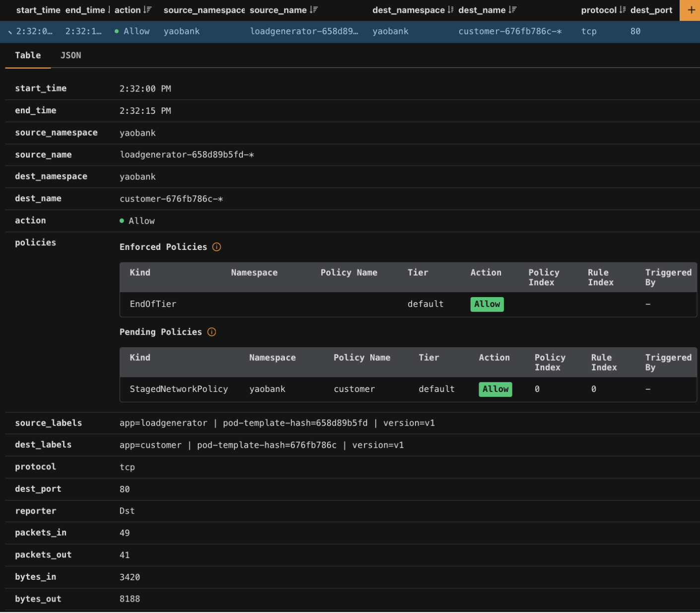Click pending policy name 'customer'
700x613 pixels.
[354, 389]
